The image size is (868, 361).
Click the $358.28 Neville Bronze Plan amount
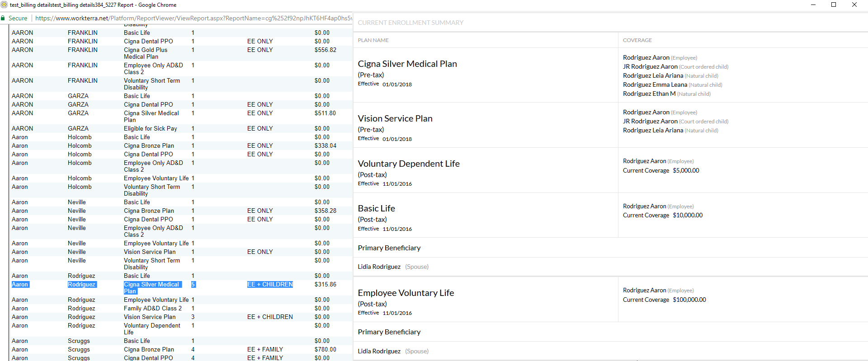pos(325,211)
